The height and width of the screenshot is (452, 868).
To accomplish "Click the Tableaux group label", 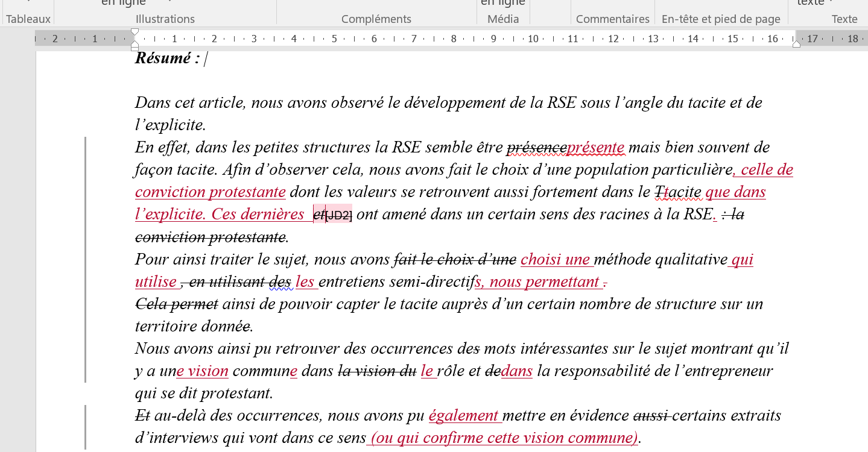I will click(28, 19).
